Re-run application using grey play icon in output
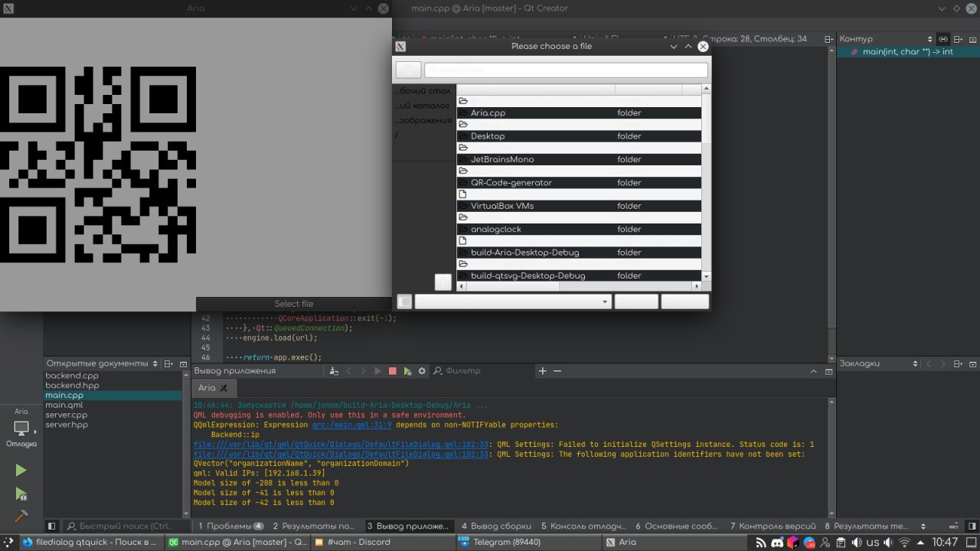This screenshot has height=551, width=980. (x=377, y=371)
